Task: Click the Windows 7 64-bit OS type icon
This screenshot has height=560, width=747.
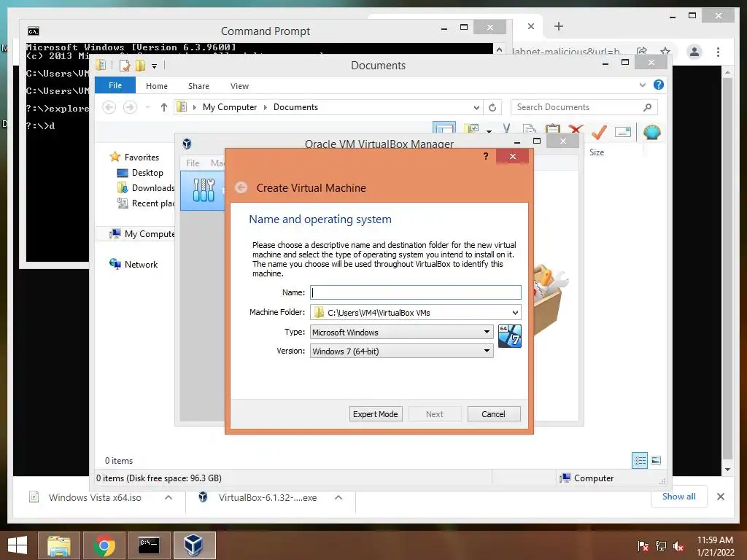Action: point(509,335)
